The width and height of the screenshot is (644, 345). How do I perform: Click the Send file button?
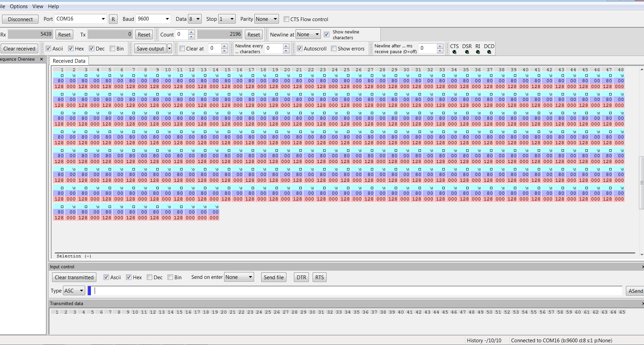[274, 277]
